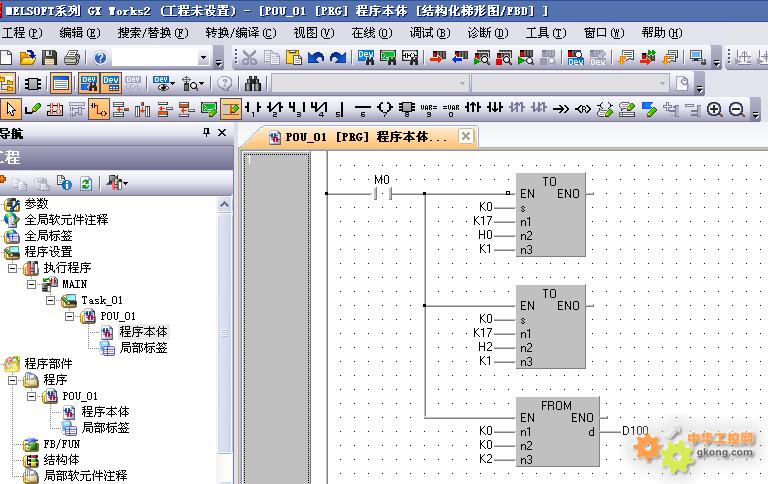
Task: Collapse POU_01 under 程序
Action: [x=31, y=396]
